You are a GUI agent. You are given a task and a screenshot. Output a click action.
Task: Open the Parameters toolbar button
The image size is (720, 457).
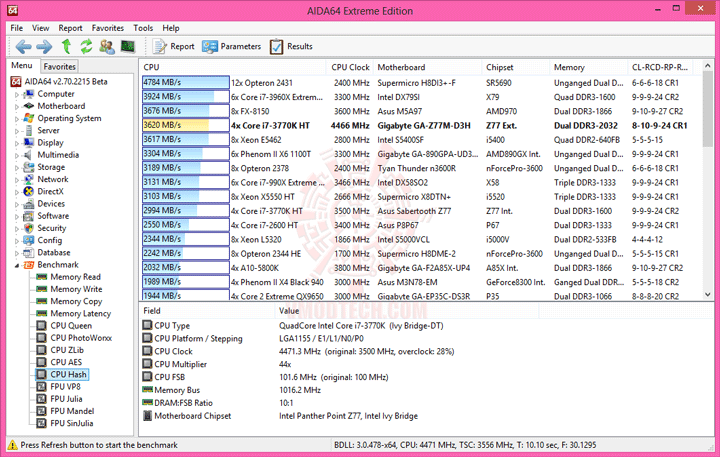[x=231, y=46]
